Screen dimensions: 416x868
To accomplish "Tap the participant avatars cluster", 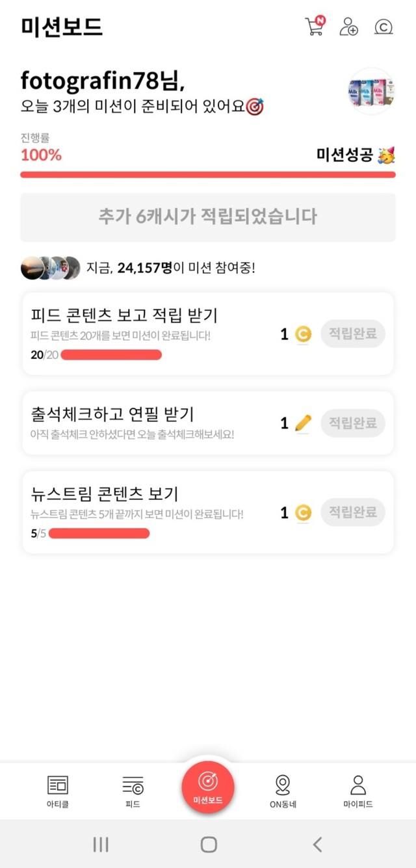I will 50,267.
